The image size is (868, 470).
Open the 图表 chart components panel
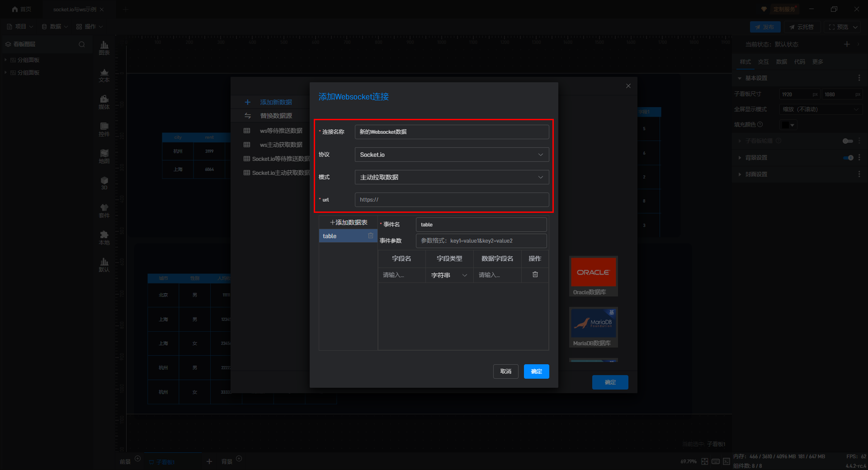[104, 47]
